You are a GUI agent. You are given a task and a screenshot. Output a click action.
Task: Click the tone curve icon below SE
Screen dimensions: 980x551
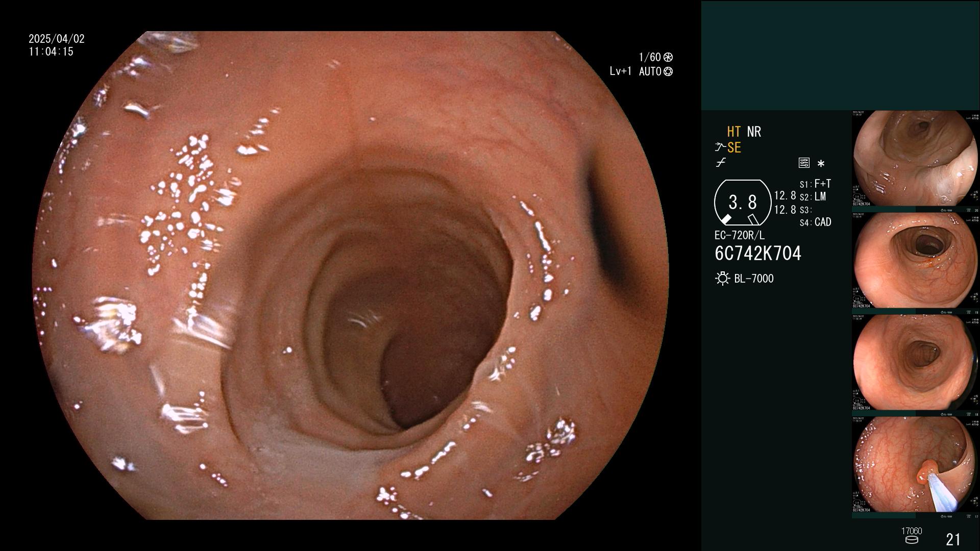721,163
